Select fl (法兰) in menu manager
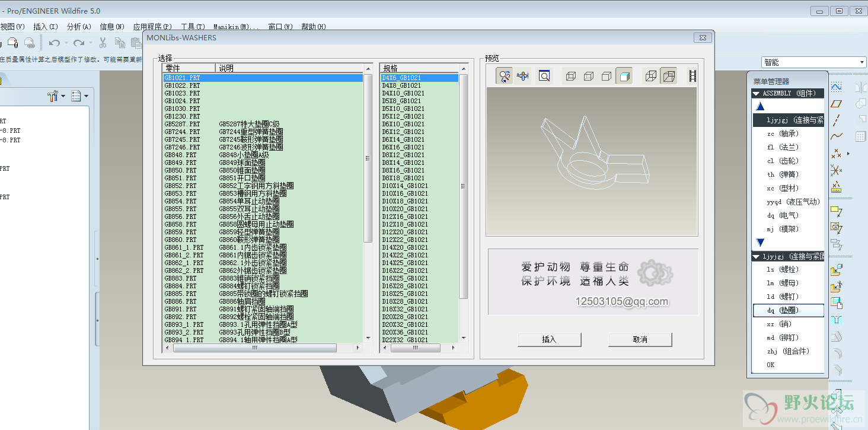 (789, 147)
